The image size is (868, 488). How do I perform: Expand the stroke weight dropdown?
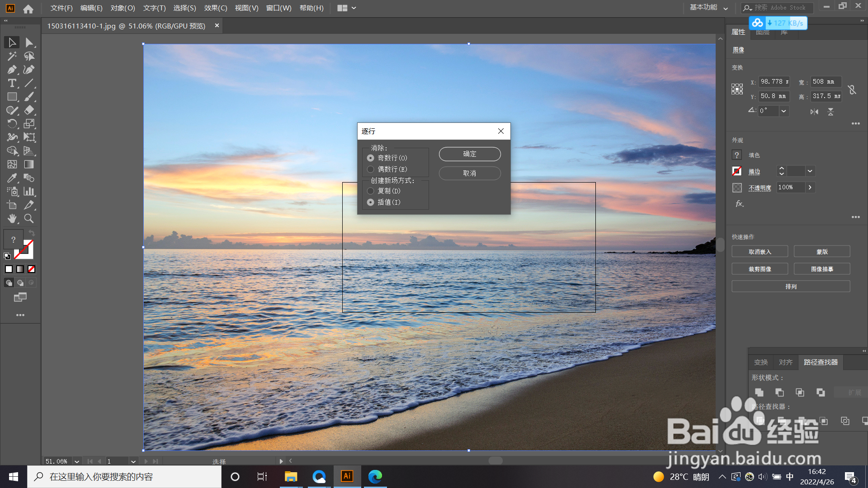tap(810, 171)
